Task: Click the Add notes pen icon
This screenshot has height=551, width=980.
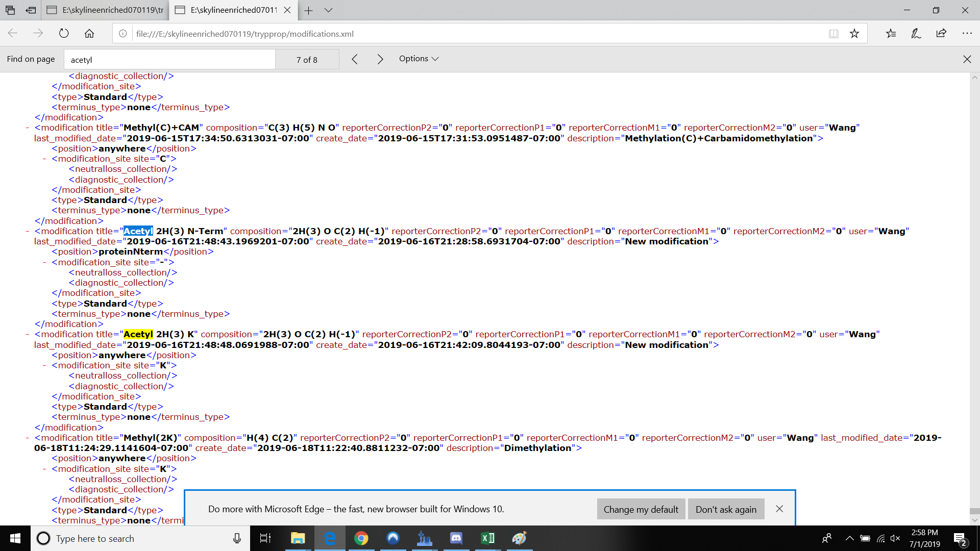Action: click(916, 34)
